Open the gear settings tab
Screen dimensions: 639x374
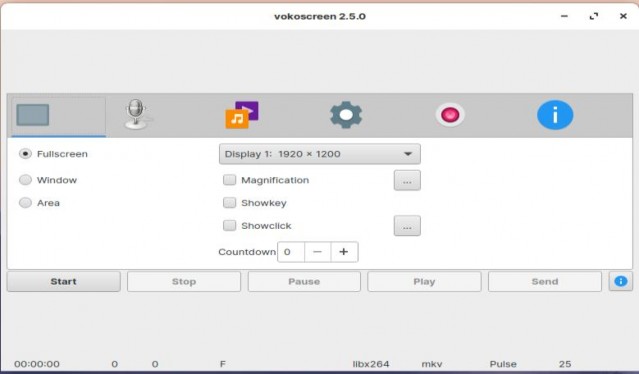click(346, 115)
